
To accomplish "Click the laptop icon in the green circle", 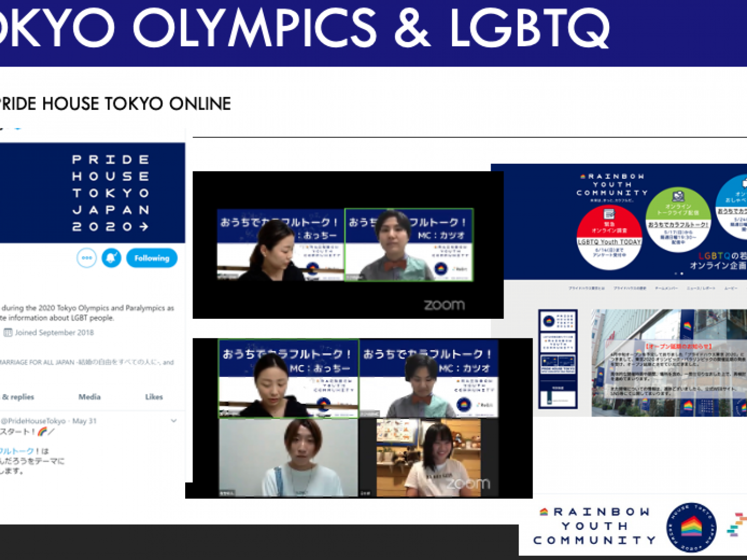I will pyautogui.click(x=678, y=197).
